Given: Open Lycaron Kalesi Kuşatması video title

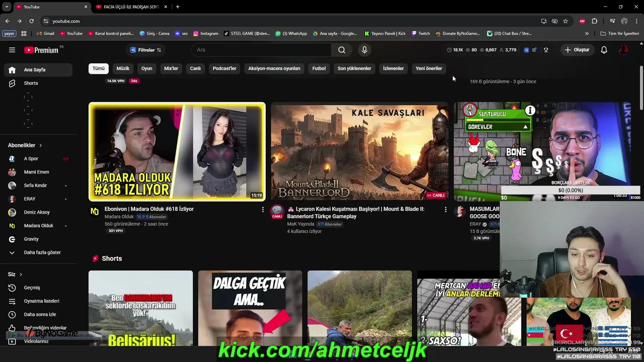Looking at the screenshot, I should pyautogui.click(x=356, y=213).
